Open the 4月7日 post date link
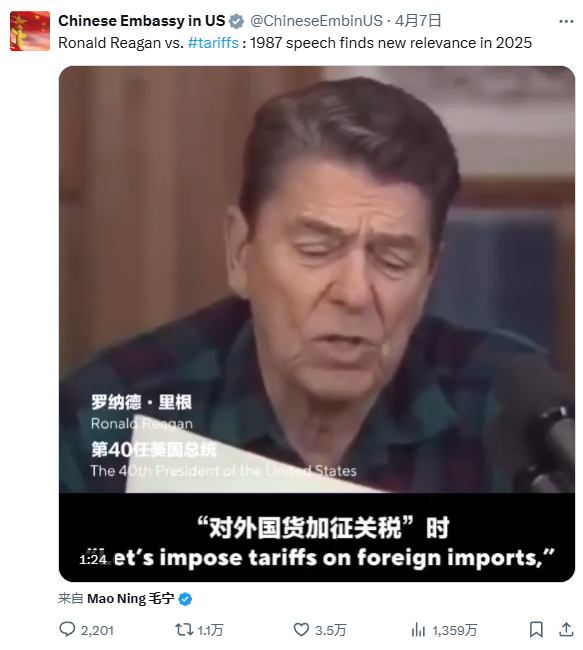 click(x=418, y=21)
